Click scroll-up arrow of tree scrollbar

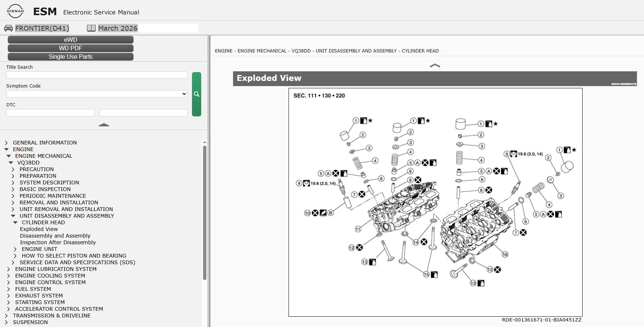coord(205,142)
